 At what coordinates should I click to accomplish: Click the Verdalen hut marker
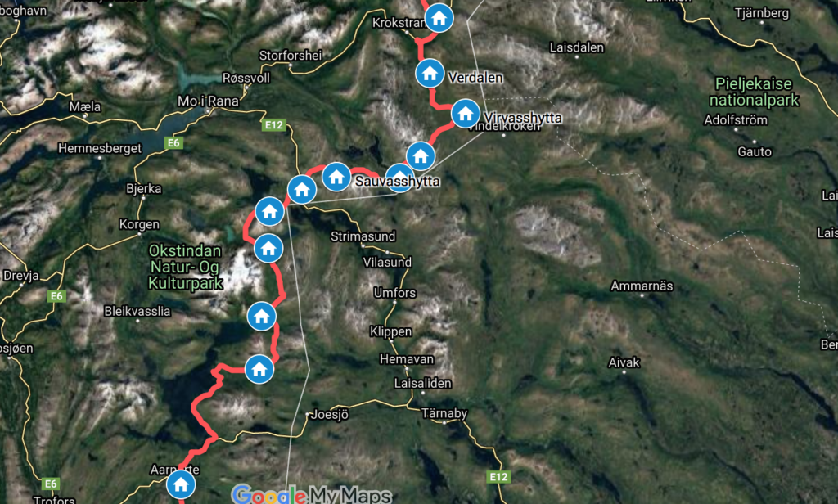pyautogui.click(x=430, y=73)
